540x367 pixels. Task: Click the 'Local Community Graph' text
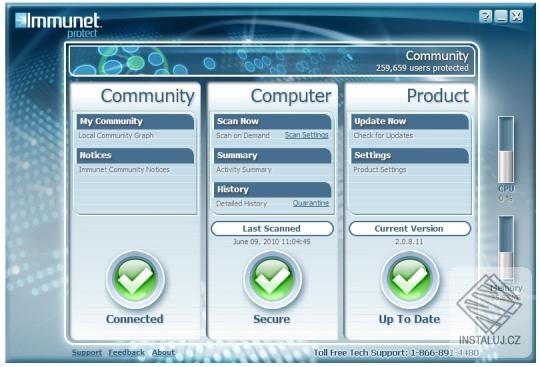tap(116, 135)
